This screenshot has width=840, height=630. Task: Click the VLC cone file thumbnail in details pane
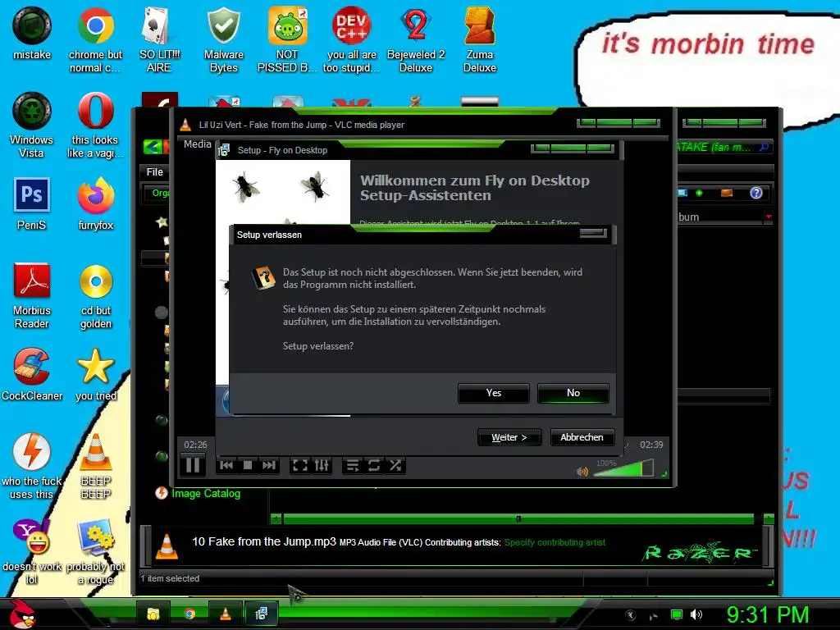(167, 546)
